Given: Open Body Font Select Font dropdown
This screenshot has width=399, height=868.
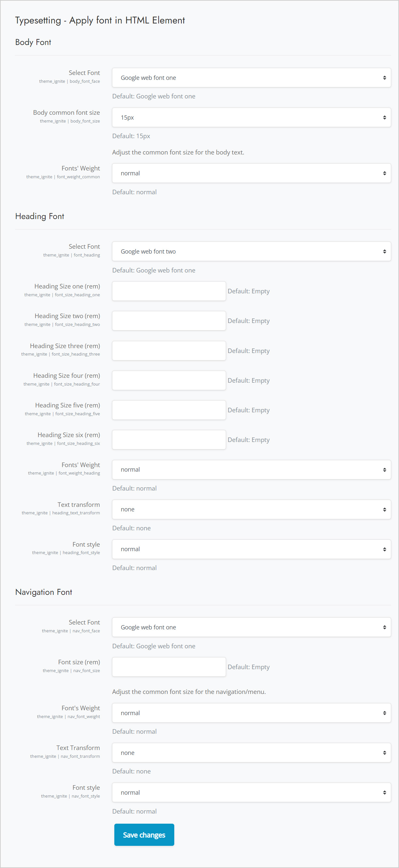Looking at the screenshot, I should tap(251, 78).
